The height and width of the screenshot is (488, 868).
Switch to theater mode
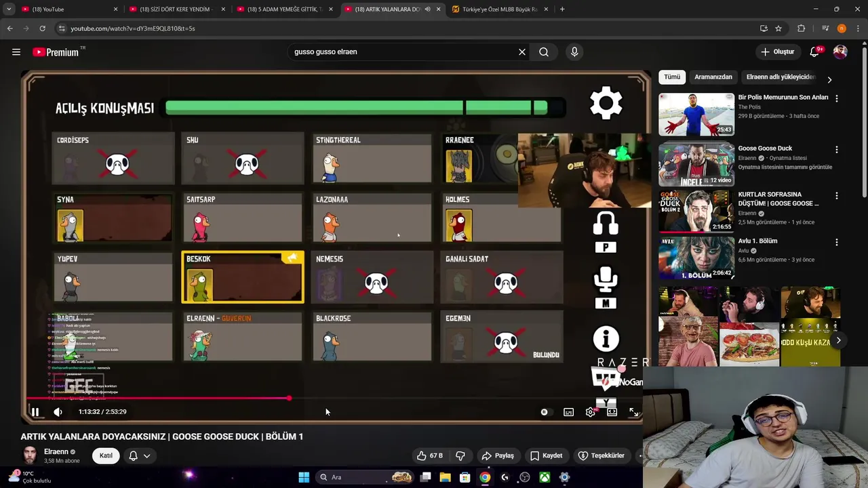coord(612,411)
